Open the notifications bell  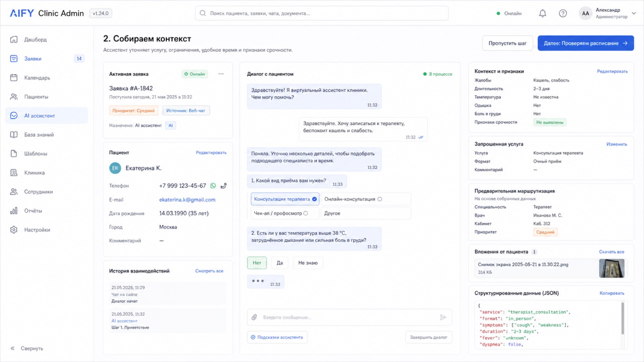pyautogui.click(x=543, y=13)
